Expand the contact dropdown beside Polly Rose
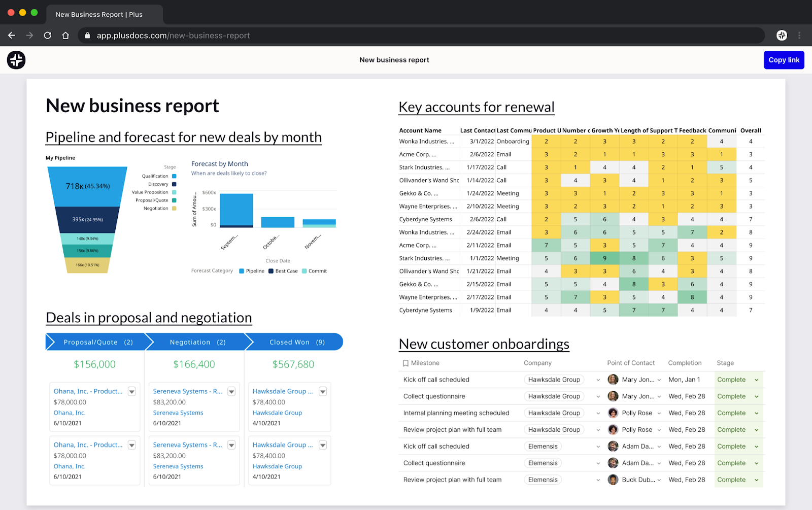The width and height of the screenshot is (812, 510). [658, 413]
